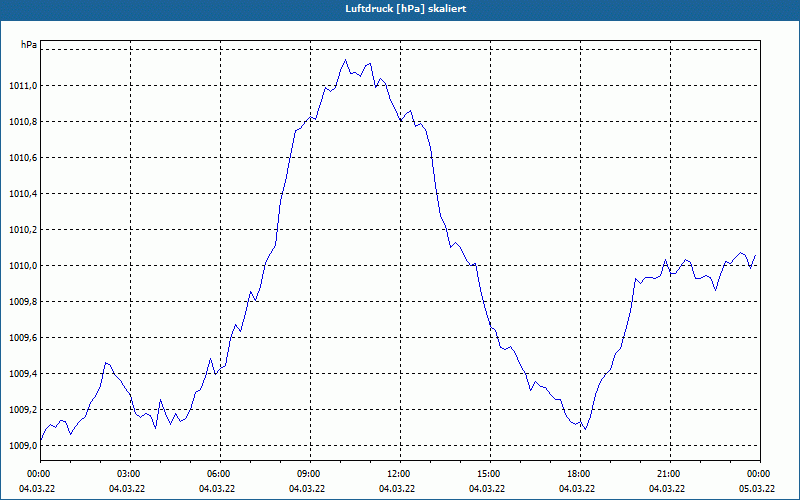
Task: Click the chart title 'Luftdruck [hPa] skaliert'
Action: tap(406, 9)
